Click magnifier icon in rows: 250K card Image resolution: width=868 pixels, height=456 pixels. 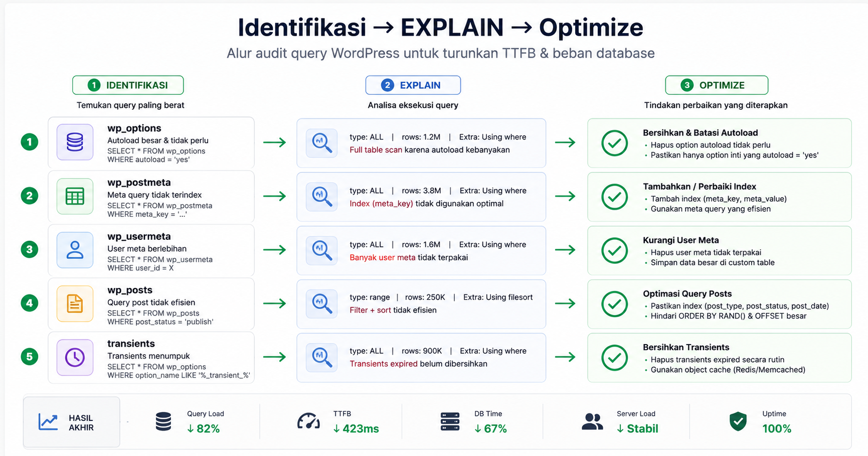tap(321, 303)
